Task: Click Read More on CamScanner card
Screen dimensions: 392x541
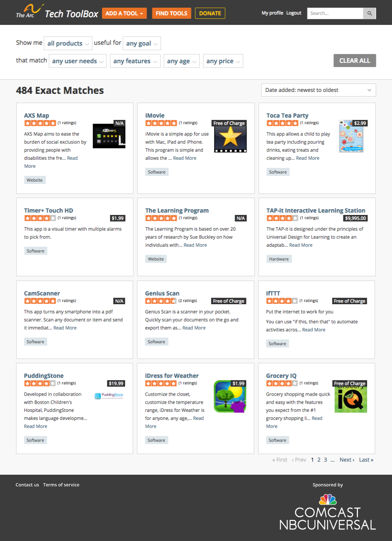Action: (65, 328)
